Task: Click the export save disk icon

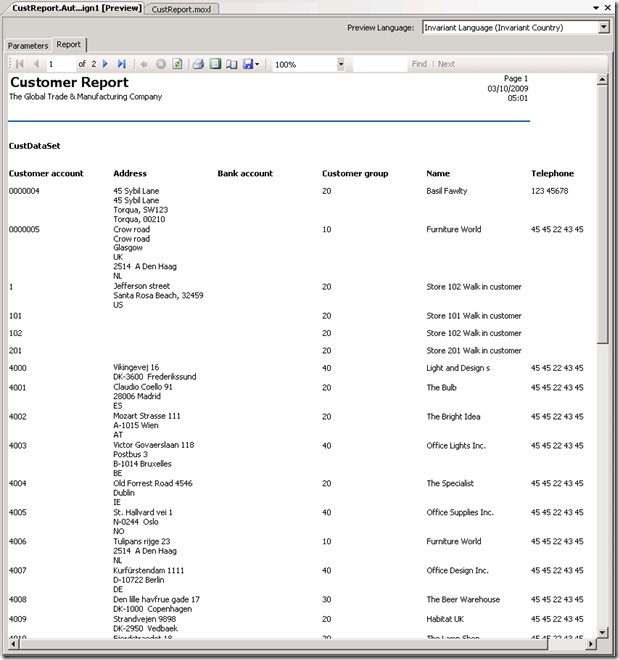Action: (248, 64)
